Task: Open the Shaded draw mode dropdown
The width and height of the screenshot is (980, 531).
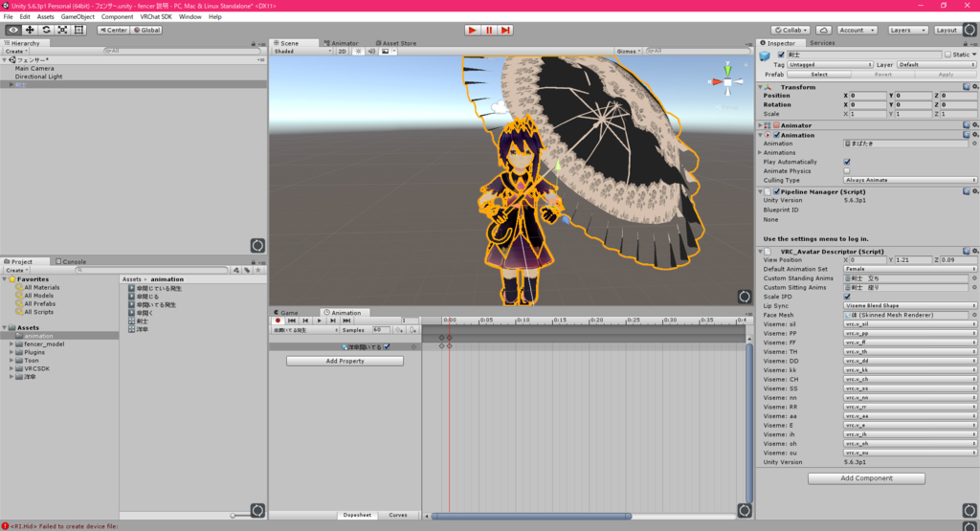Action: (302, 52)
